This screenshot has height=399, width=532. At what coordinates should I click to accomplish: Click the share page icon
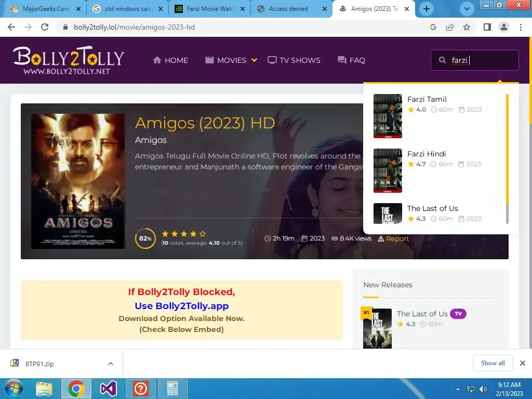click(x=450, y=27)
